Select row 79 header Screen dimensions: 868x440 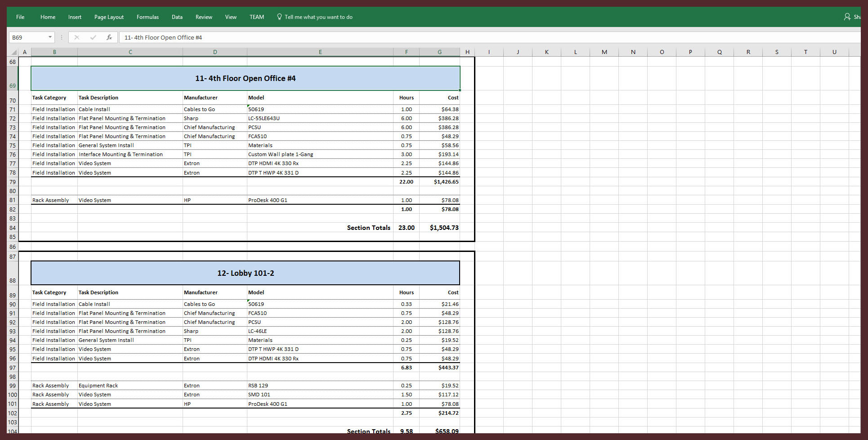coord(13,182)
